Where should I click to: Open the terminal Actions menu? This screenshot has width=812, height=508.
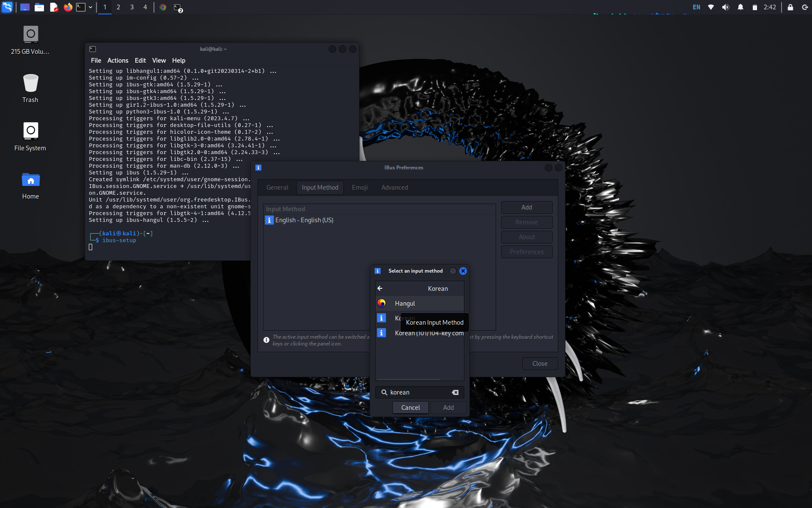118,61
